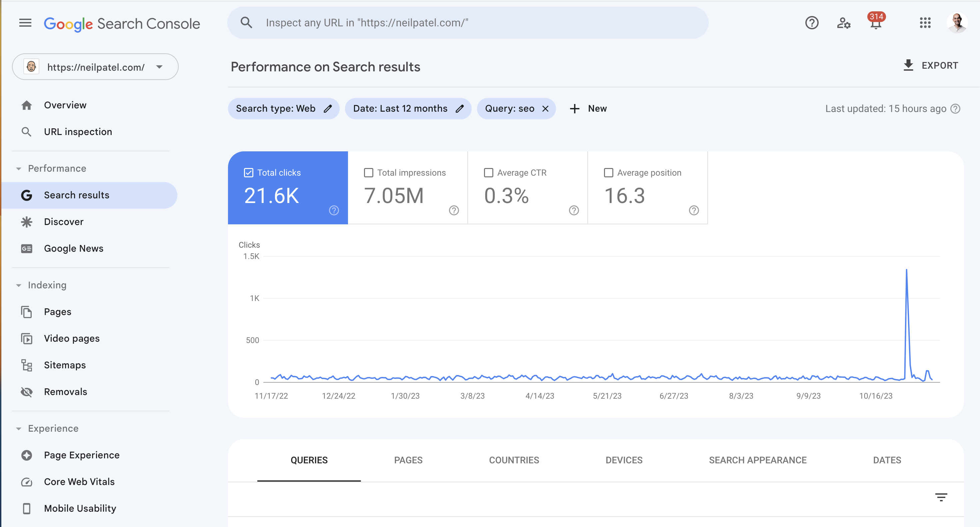Enable the Average CTR checkbox
Screen dimensions: 980x527
488,173
